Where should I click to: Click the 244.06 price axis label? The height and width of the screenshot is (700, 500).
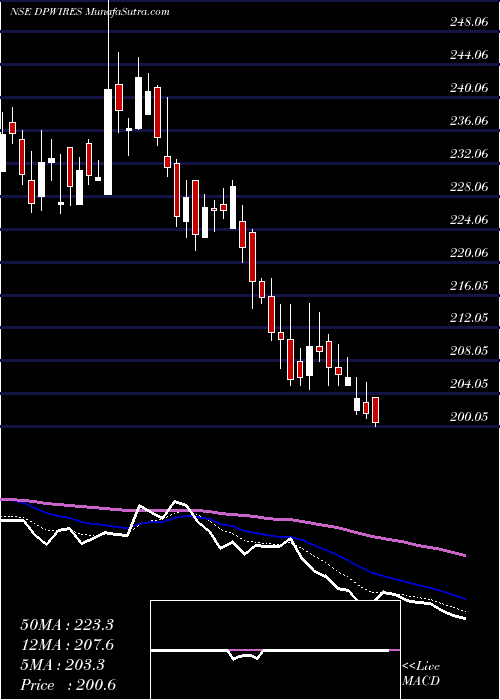(x=467, y=54)
